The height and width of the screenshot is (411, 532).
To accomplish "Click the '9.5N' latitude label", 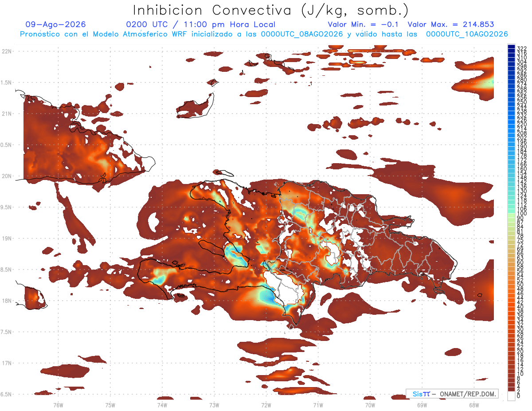I will tap(6, 207).
